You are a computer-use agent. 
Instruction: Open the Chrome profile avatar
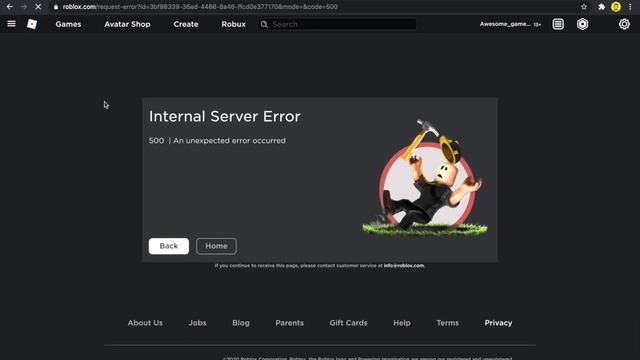616,7
